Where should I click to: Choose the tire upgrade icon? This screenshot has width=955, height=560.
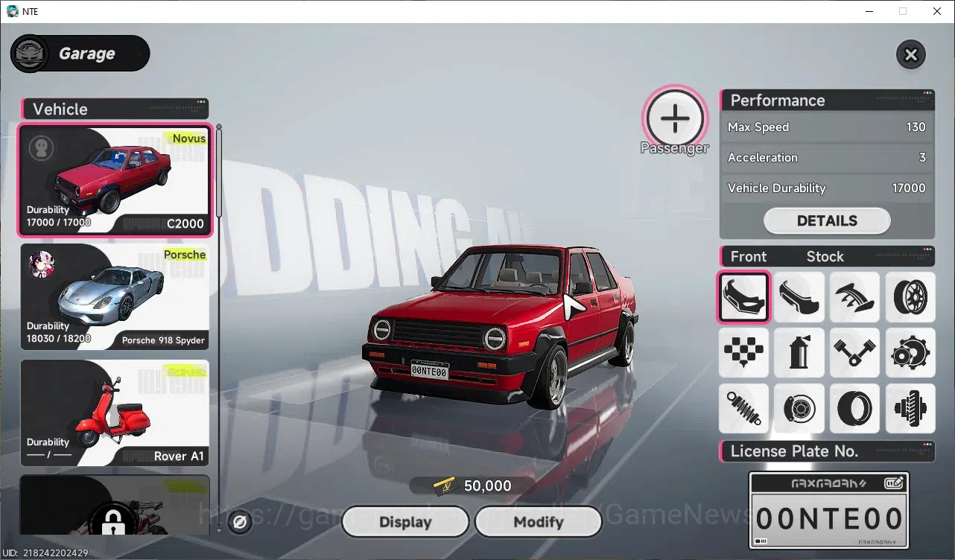pos(854,408)
